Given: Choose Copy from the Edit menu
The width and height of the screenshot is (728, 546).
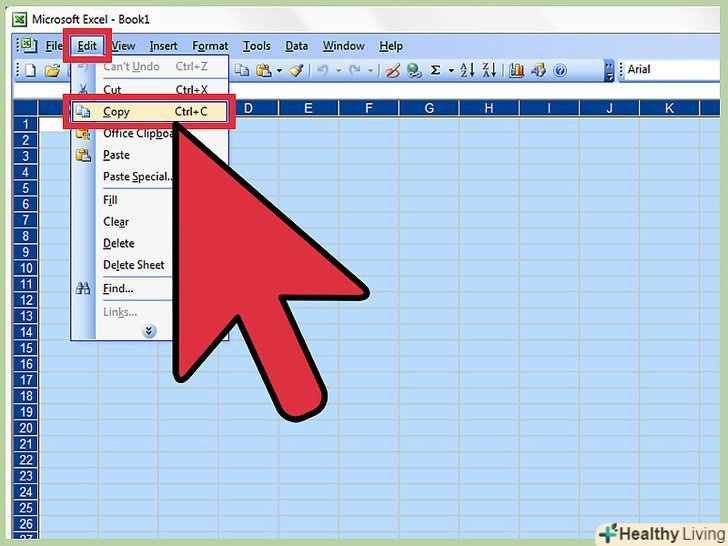Looking at the screenshot, I should [x=150, y=112].
